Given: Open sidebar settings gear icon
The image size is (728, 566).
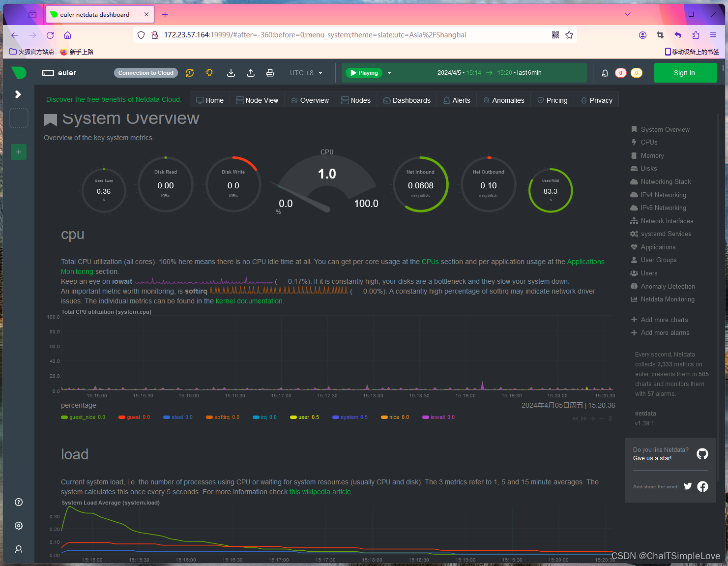Looking at the screenshot, I should [19, 526].
